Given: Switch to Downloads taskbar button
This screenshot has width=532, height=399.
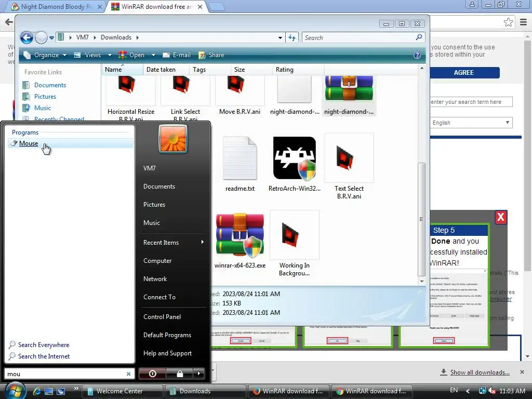Looking at the screenshot, I should (x=206, y=391).
